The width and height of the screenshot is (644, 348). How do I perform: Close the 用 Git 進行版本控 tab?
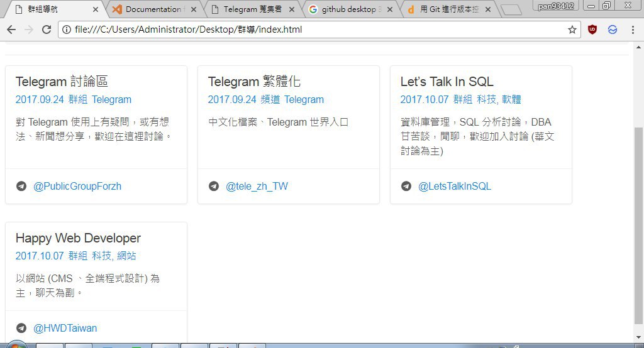[x=488, y=9]
